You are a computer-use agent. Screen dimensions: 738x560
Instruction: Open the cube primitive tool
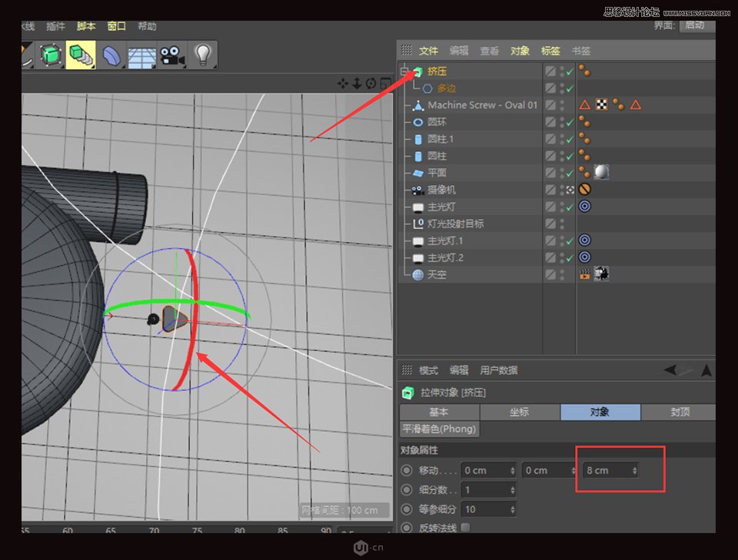[52, 54]
